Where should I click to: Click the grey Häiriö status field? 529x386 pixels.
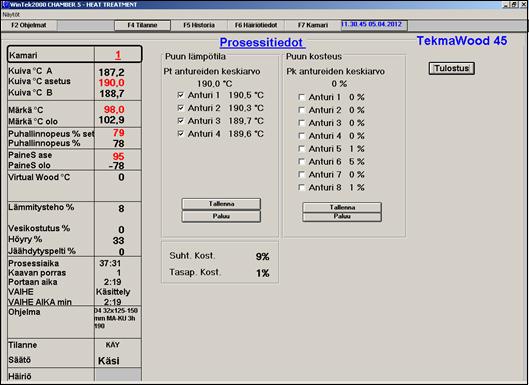[x=118, y=375]
